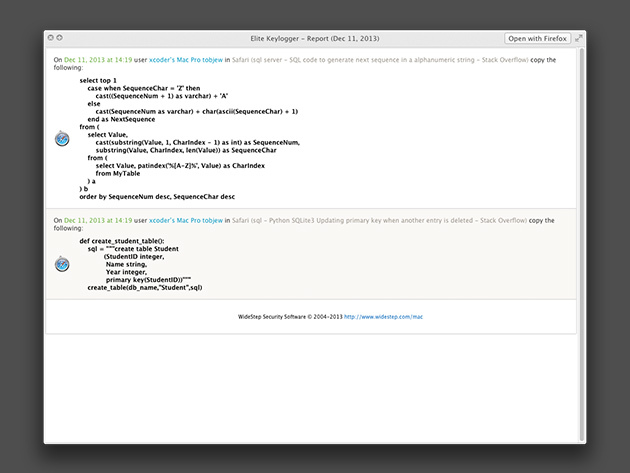Expand the preview to full screen
This screenshot has width=630, height=473.
click(579, 38)
